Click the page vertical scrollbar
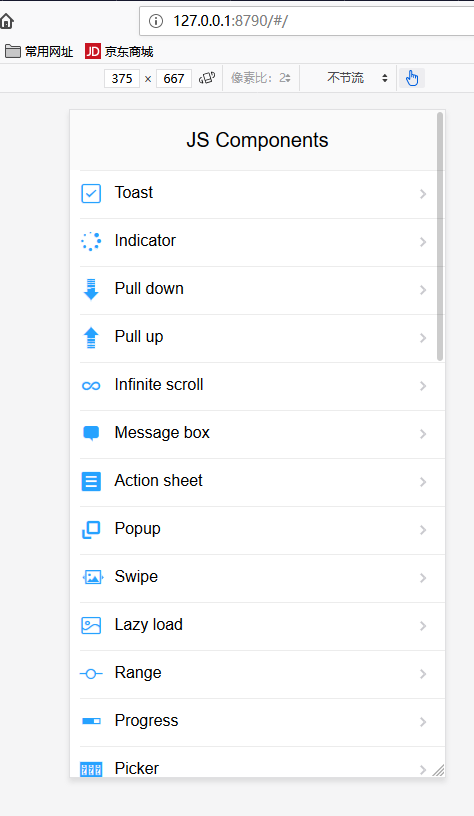 pyautogui.click(x=440, y=237)
